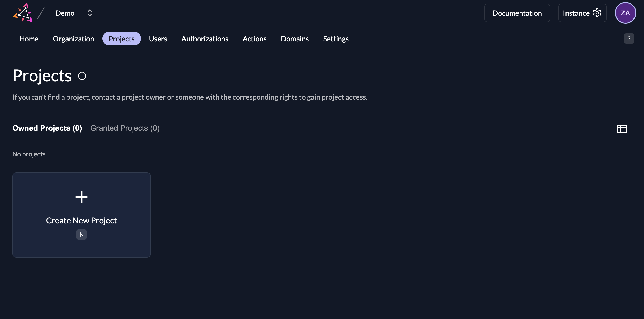Open the Authorizations section
644x319 pixels.
[x=205, y=39]
